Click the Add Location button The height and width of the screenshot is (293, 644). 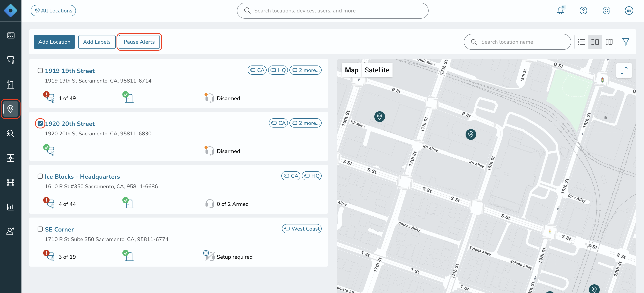(54, 42)
